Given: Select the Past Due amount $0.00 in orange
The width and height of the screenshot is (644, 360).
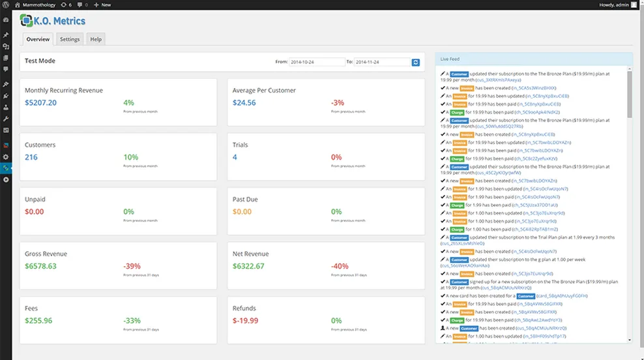Looking at the screenshot, I should [x=242, y=212].
